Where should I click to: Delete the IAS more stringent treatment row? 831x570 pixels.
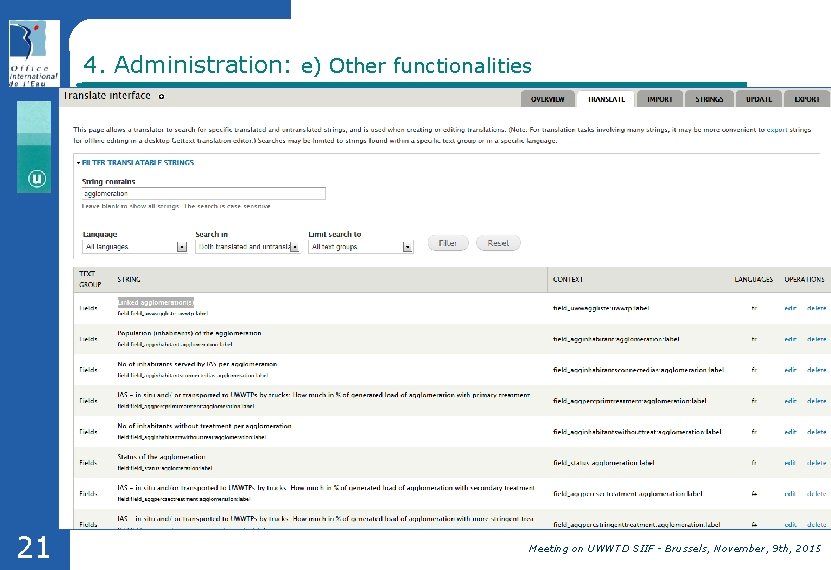pos(816,524)
